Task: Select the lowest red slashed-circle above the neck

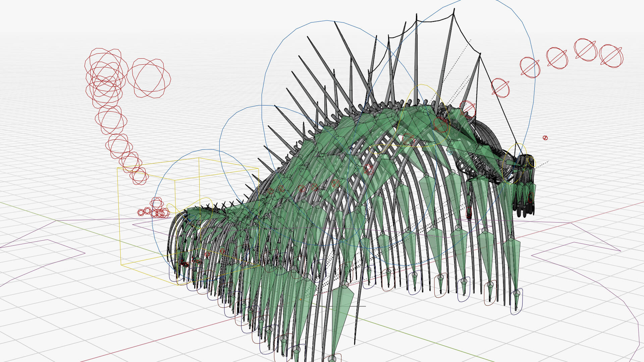Action: 500,88
